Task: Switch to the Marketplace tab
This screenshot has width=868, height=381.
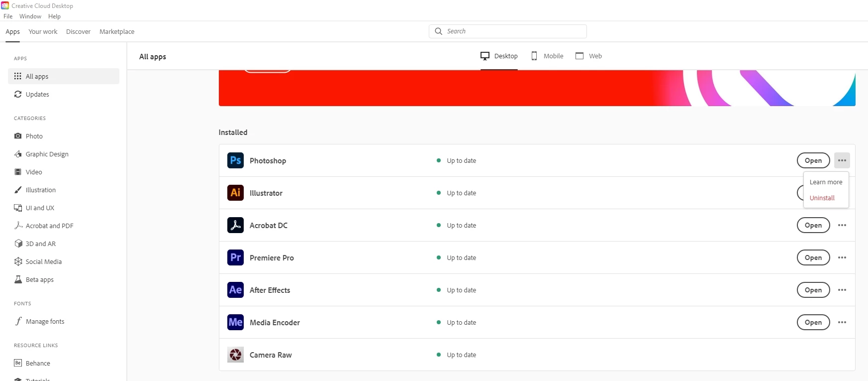Action: [x=117, y=31]
